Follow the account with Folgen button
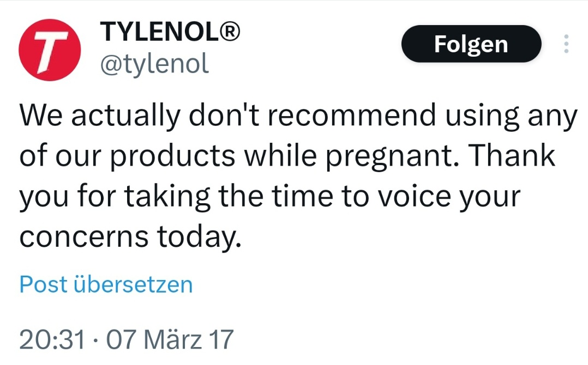 471,44
